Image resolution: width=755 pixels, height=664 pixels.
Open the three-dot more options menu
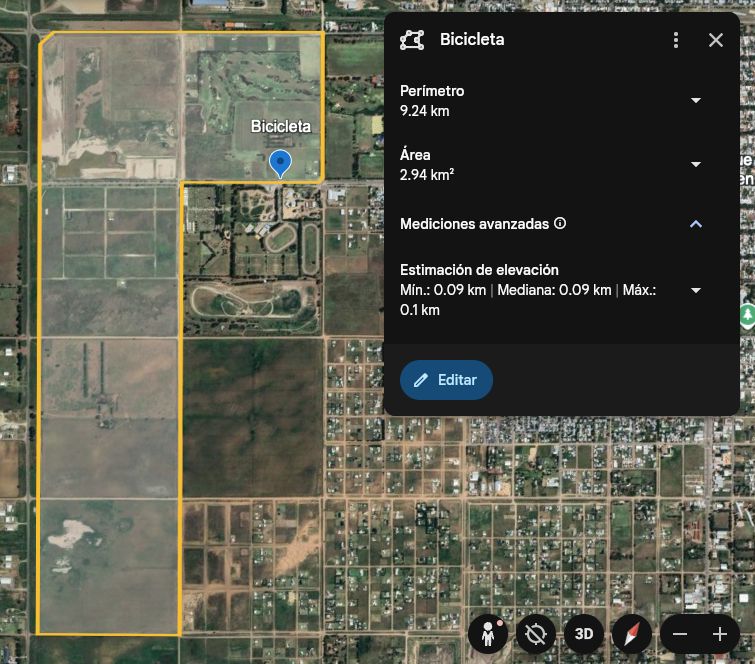click(676, 40)
